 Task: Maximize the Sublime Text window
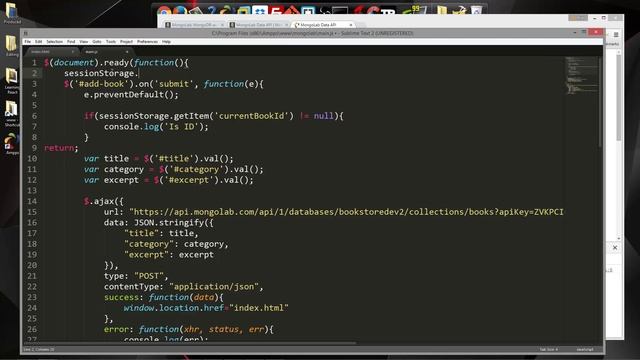pyautogui.click(x=584, y=32)
